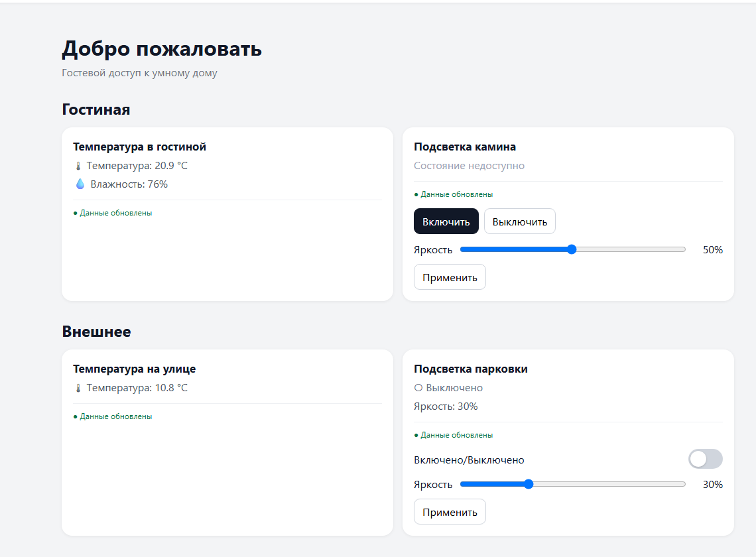Click the Подсветка парковки card title
Image resolution: width=756 pixels, height=557 pixels.
(471, 369)
